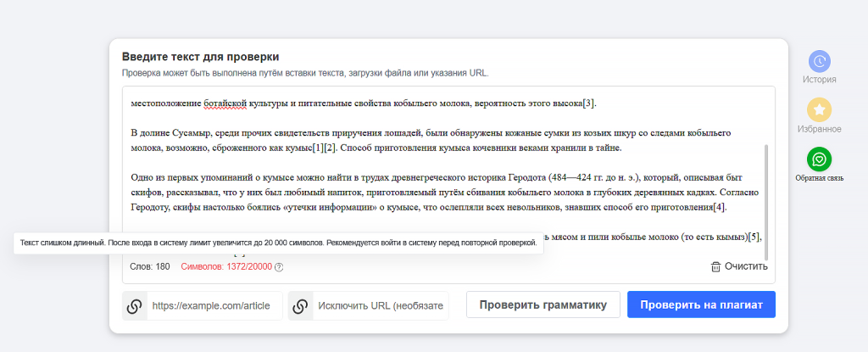This screenshot has width=868, height=352.
Task: Click the Слов: 180 word counter
Action: 150,266
